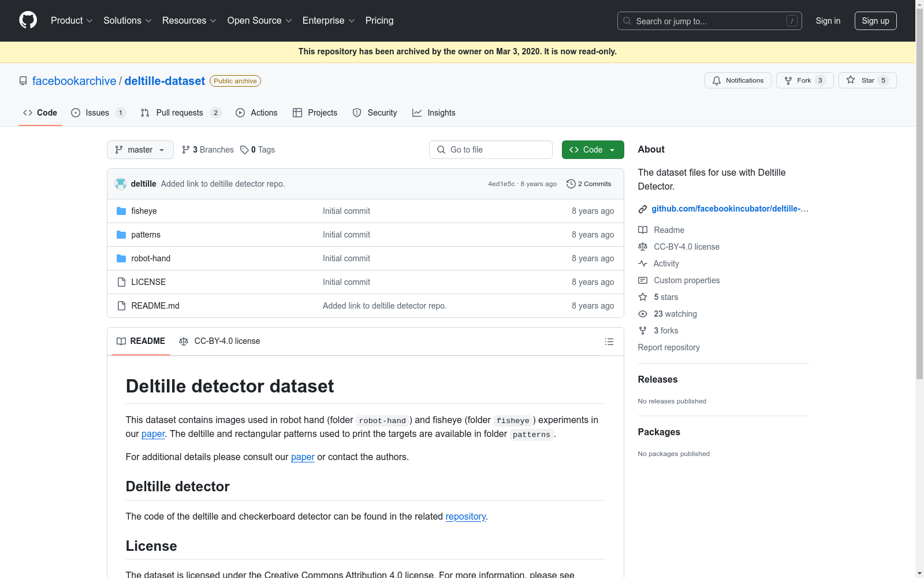
Task: Open the latest commit message link
Action: [223, 184]
